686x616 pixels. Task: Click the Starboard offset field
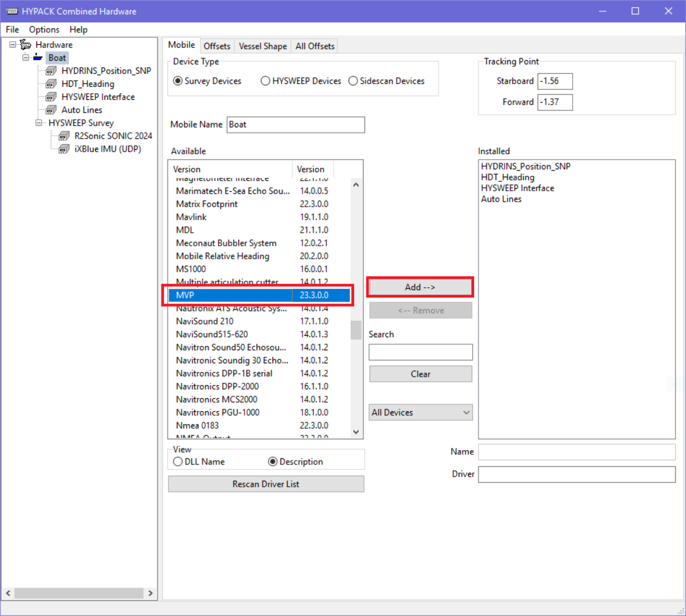coord(555,81)
